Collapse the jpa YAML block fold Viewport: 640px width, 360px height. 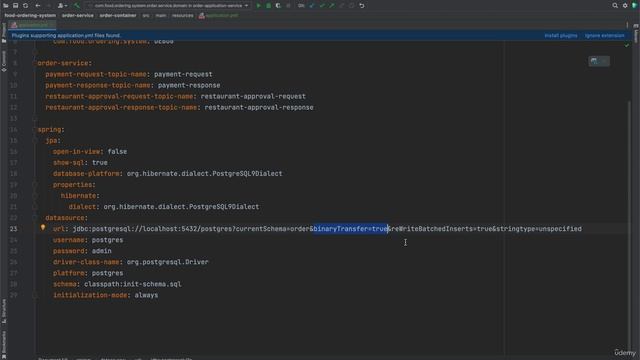point(35,140)
